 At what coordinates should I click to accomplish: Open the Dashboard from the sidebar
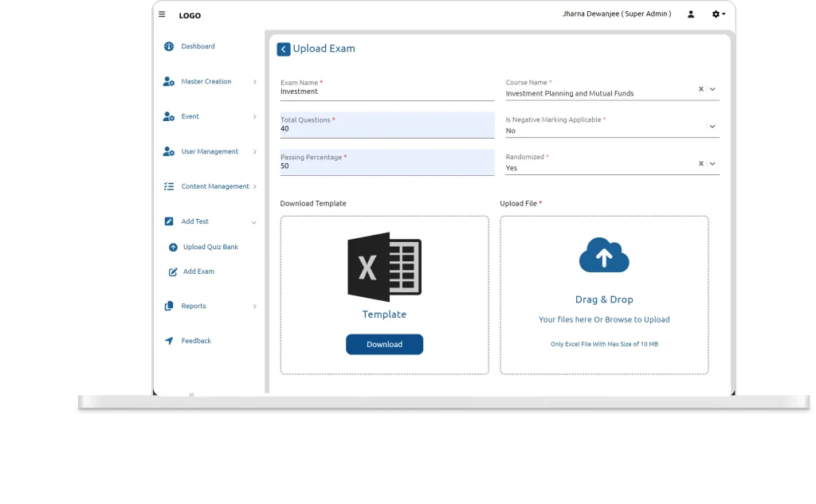(168, 46)
